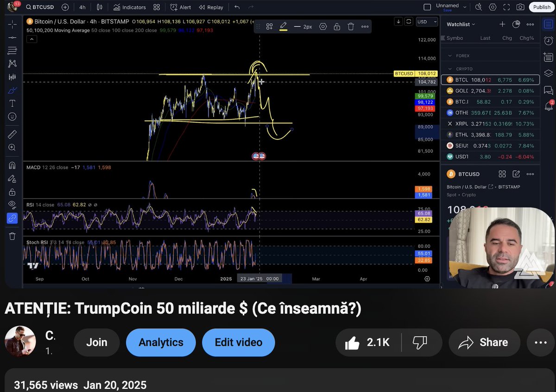Screen dimensions: 556x392
Task: Redo the last chart action
Action: [251, 7]
